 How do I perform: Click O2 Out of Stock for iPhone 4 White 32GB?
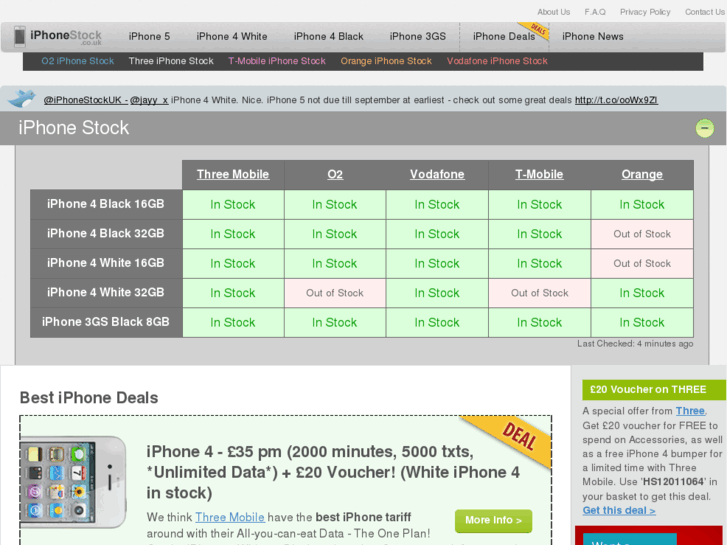335,293
